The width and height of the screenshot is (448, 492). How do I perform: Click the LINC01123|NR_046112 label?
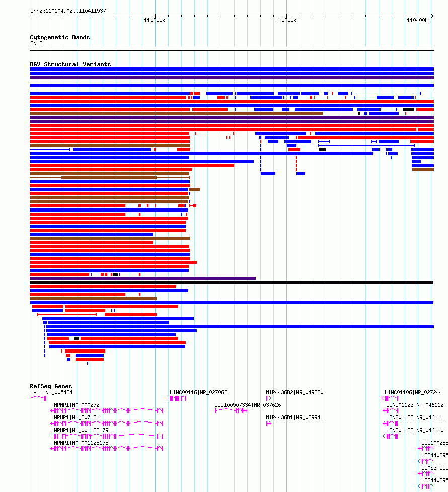[x=415, y=405]
